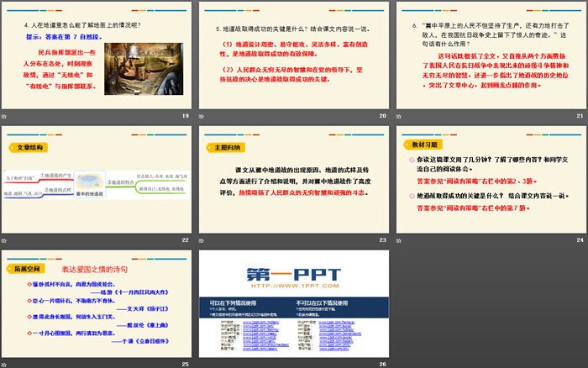Select slide 25 thumbnail labeled 拓展空间
The width and height of the screenshot is (588, 368).
97,303
